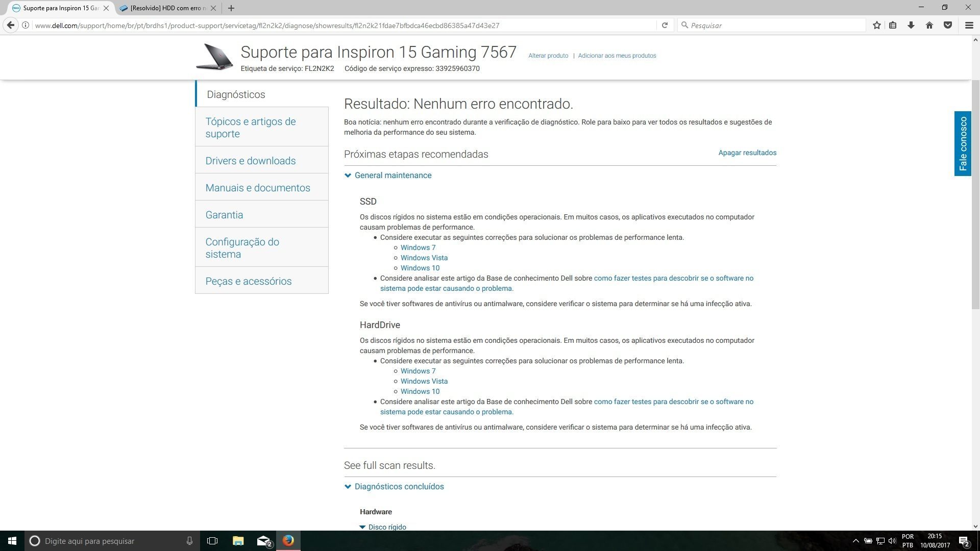Open File Explorer from the taskbar

pos(238,541)
